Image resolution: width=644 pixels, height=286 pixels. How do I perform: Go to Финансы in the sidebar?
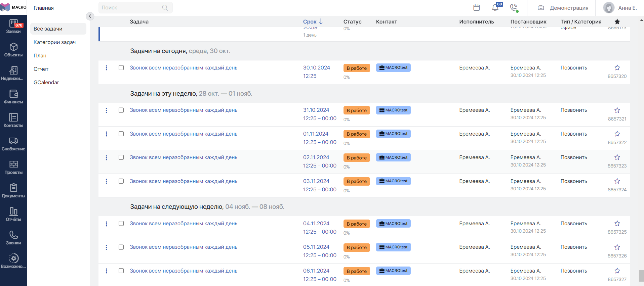pos(13,97)
